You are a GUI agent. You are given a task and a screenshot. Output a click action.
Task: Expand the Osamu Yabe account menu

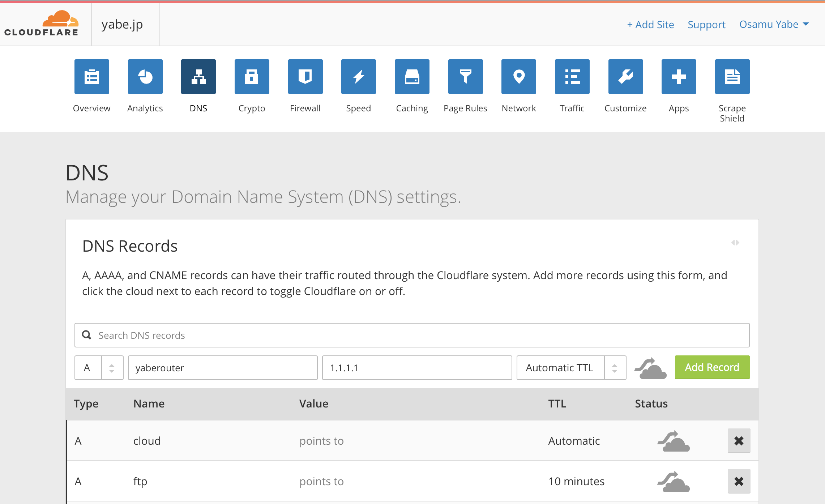tap(774, 24)
